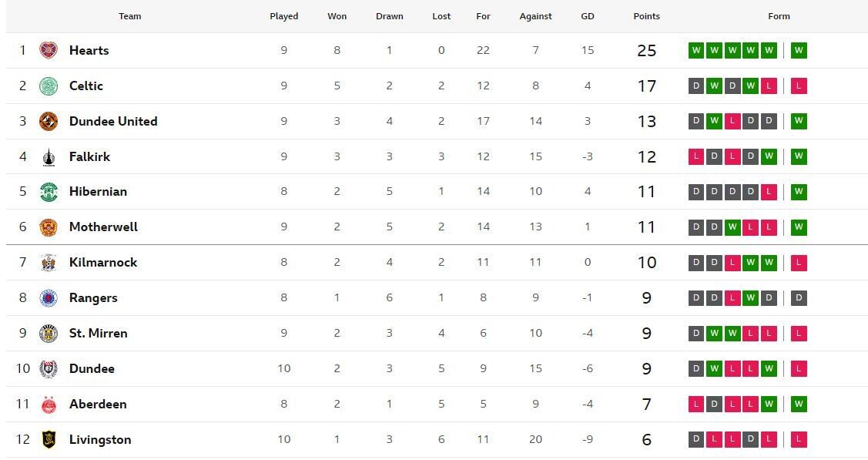868x460 pixels.
Task: Click the Aberdeen club crest icon
Action: pyautogui.click(x=49, y=405)
